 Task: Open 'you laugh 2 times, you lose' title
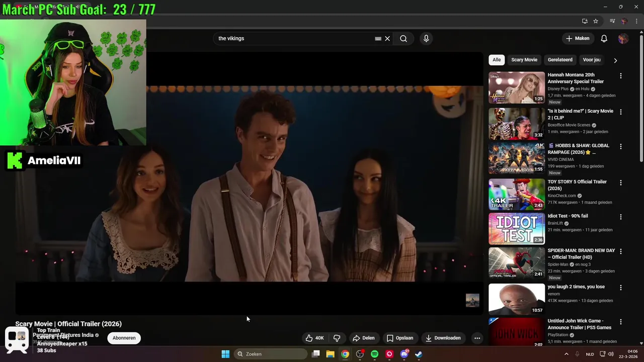(576, 287)
